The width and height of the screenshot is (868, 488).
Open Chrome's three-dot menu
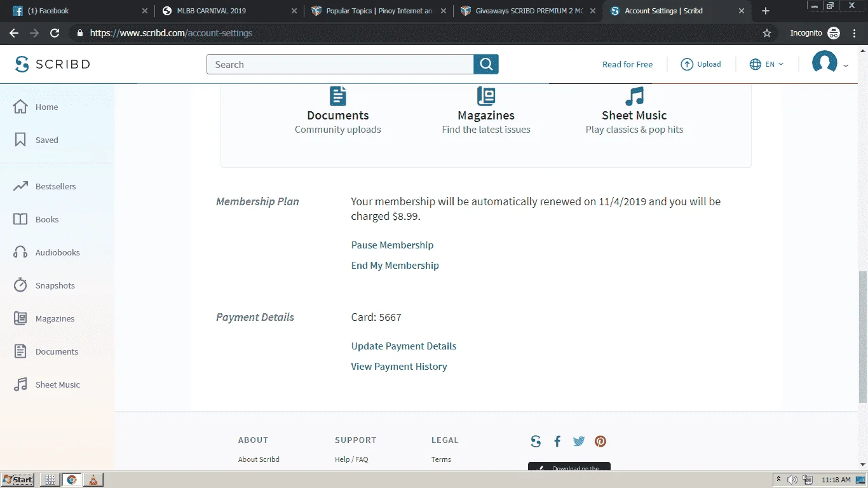(x=855, y=33)
